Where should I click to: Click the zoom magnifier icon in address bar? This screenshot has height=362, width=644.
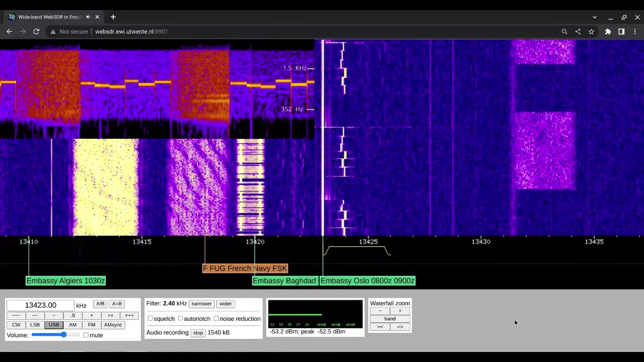tap(565, 31)
